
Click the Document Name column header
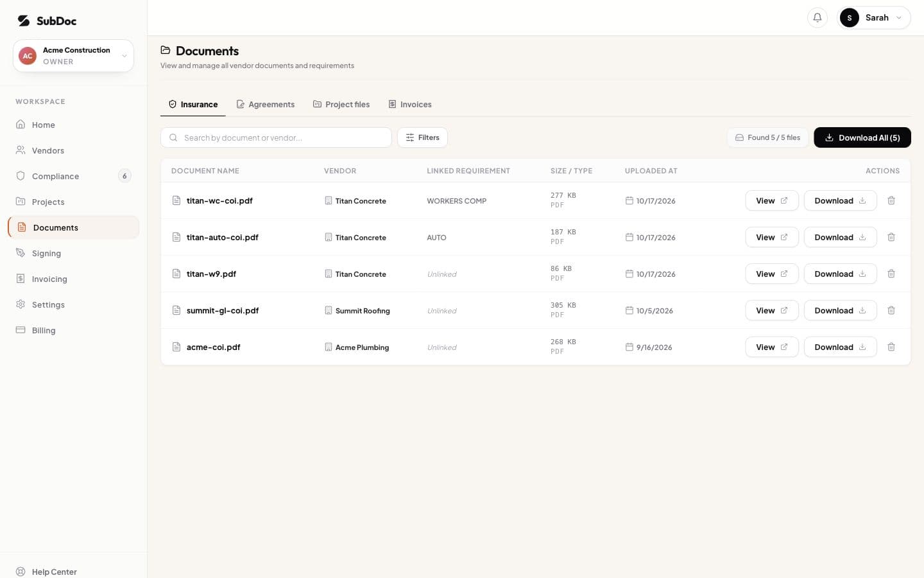point(205,171)
